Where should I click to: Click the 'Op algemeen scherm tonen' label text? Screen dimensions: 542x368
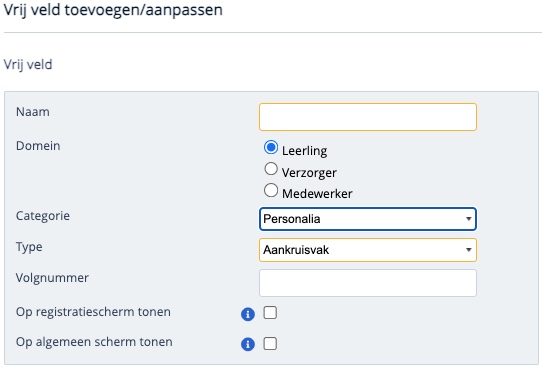[x=94, y=342]
